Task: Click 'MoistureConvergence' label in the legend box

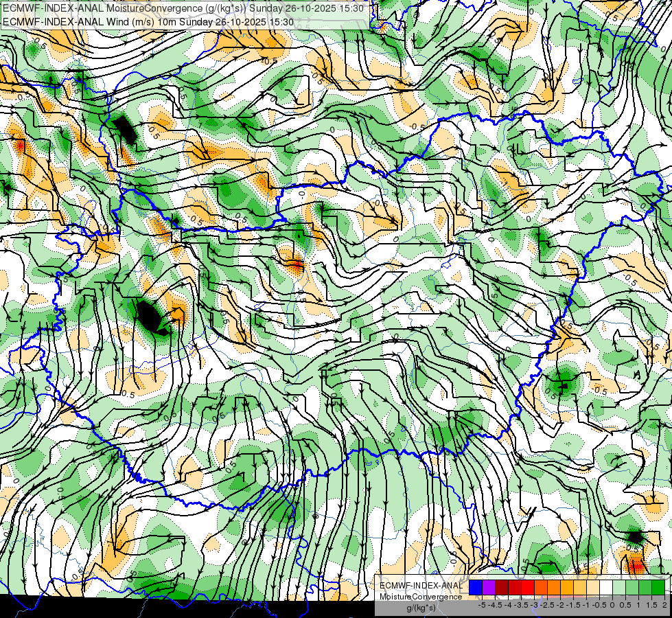Action: (421, 597)
